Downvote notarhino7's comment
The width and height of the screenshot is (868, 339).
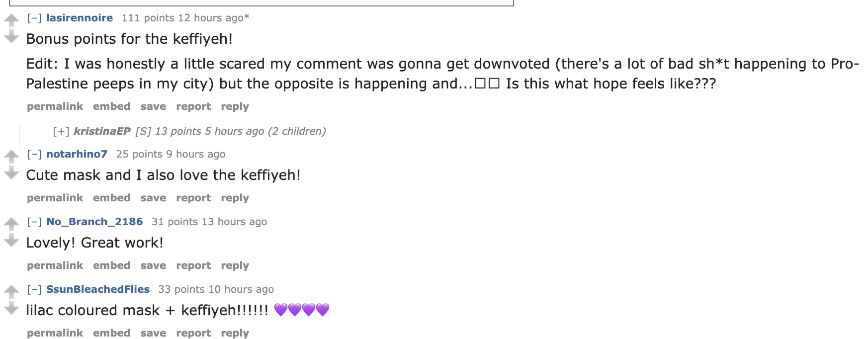(x=11, y=173)
